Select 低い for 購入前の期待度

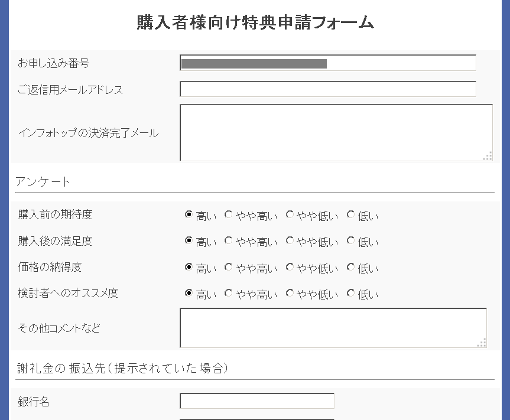coord(350,214)
